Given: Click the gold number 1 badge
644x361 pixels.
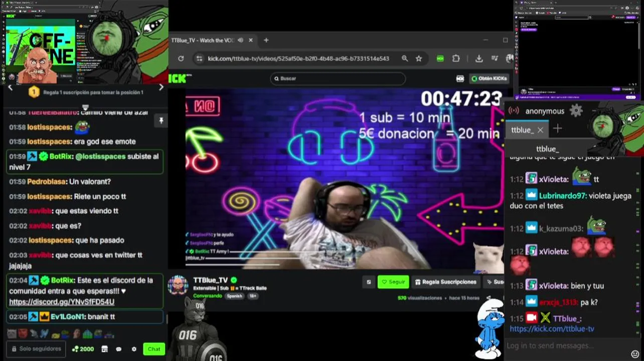Looking at the screenshot, I should pyautogui.click(x=34, y=92).
